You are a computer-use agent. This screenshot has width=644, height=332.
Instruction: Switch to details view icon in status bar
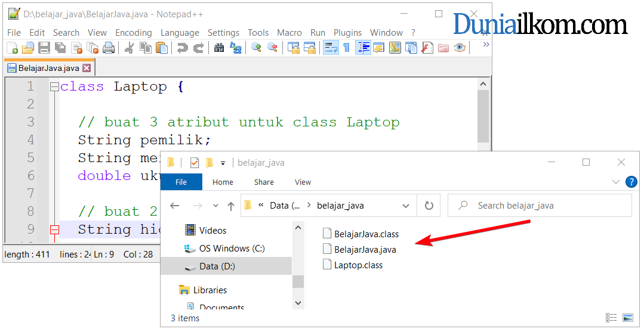pyautogui.click(x=611, y=318)
